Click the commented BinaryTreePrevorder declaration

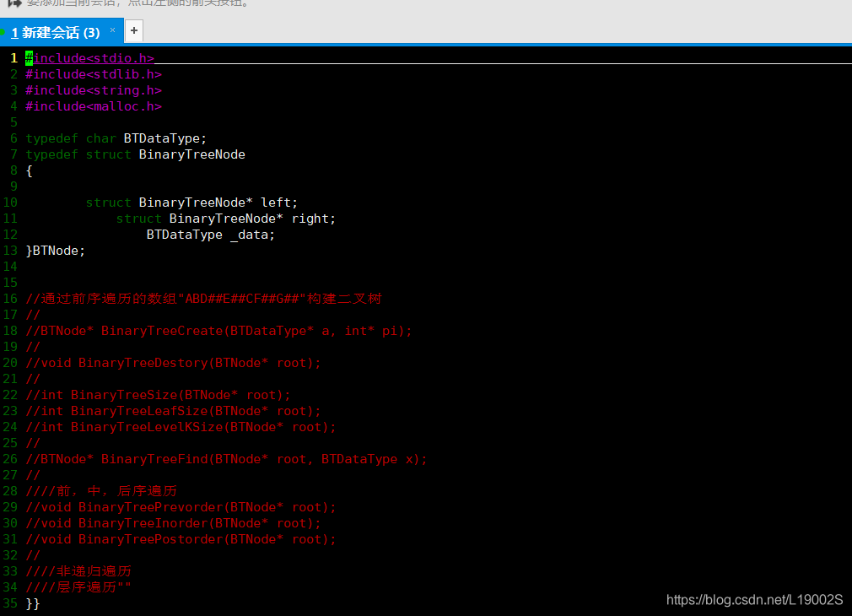coord(181,507)
